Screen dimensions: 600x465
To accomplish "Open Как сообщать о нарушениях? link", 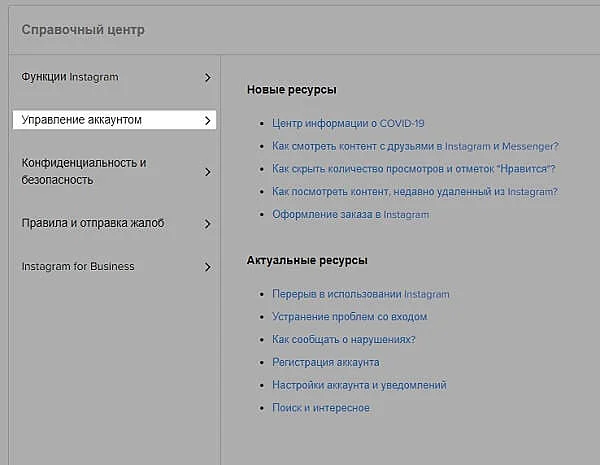I will [344, 340].
